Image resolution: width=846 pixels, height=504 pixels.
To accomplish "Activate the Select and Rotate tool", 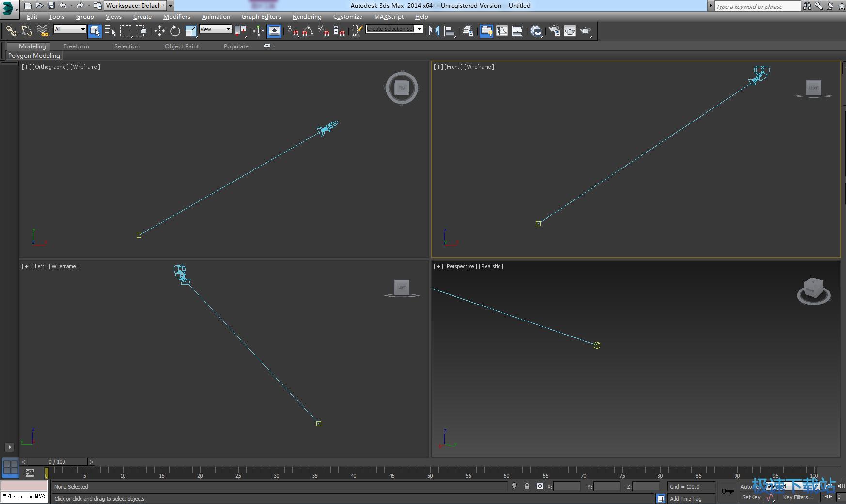I will 175,31.
